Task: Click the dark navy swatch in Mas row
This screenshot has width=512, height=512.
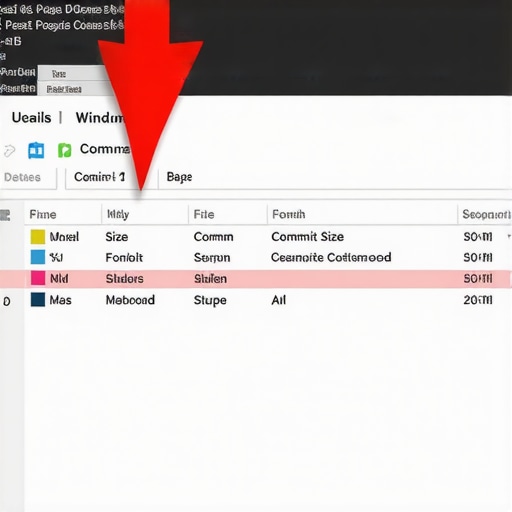Action: coord(38,299)
